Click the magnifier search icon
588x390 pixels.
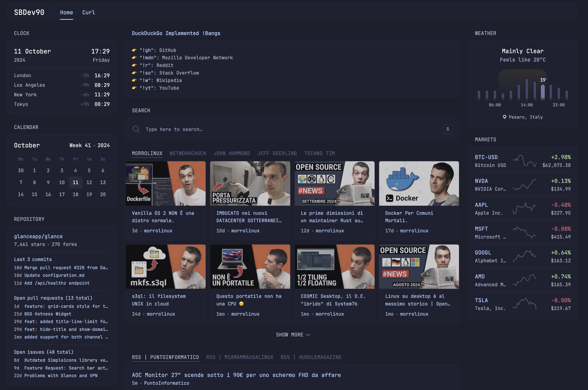[136, 129]
